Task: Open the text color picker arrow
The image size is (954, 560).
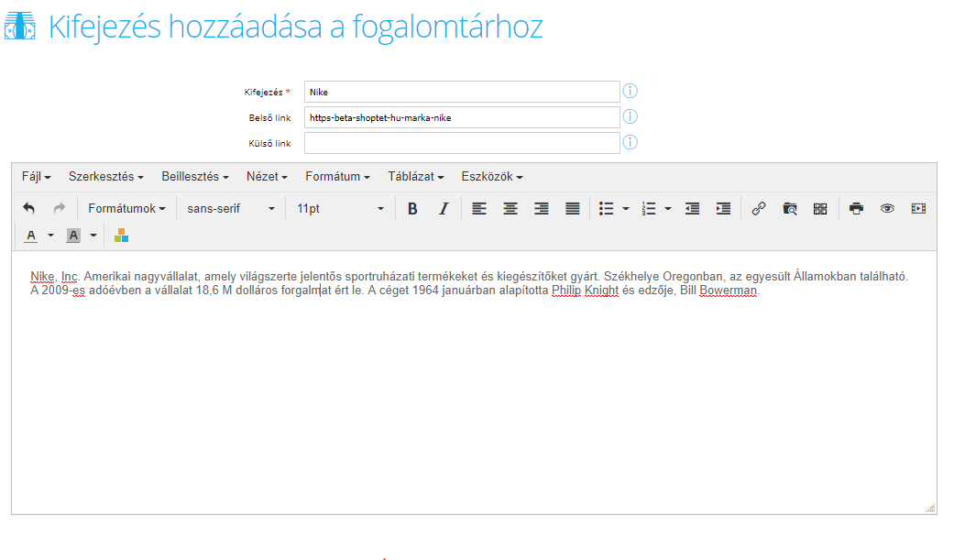Action: point(51,236)
